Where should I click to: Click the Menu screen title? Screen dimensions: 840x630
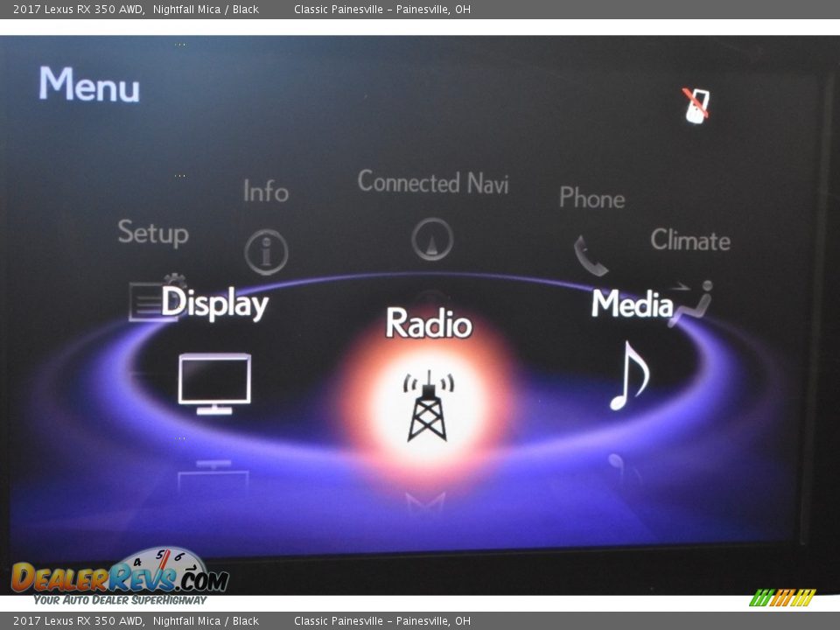coord(89,84)
